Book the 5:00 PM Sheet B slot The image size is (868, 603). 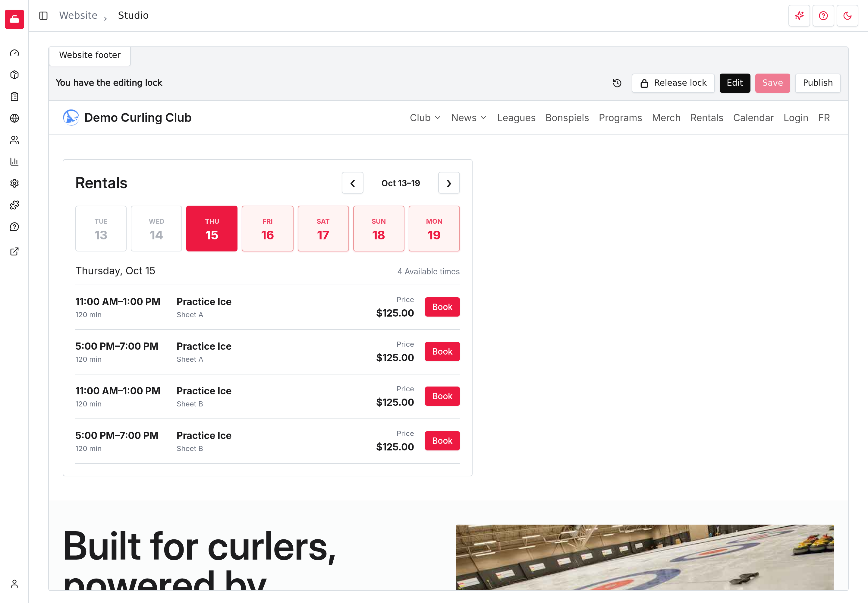[x=442, y=440]
